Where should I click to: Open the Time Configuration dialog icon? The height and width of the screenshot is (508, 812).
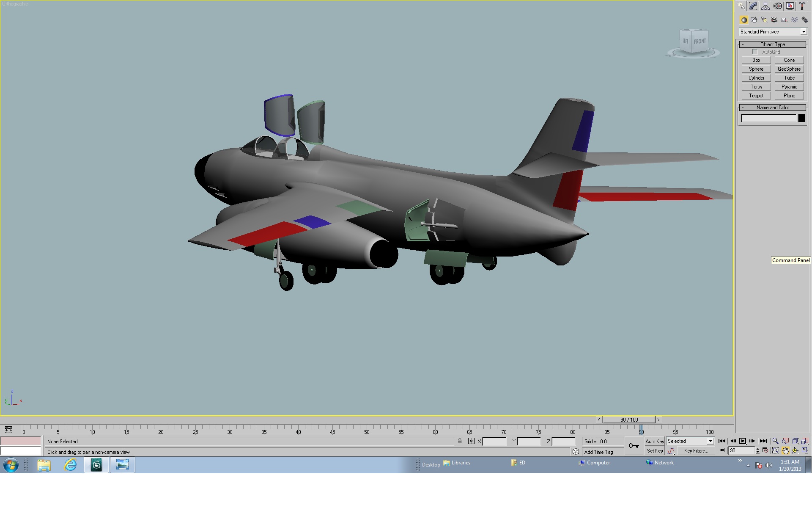pos(765,451)
